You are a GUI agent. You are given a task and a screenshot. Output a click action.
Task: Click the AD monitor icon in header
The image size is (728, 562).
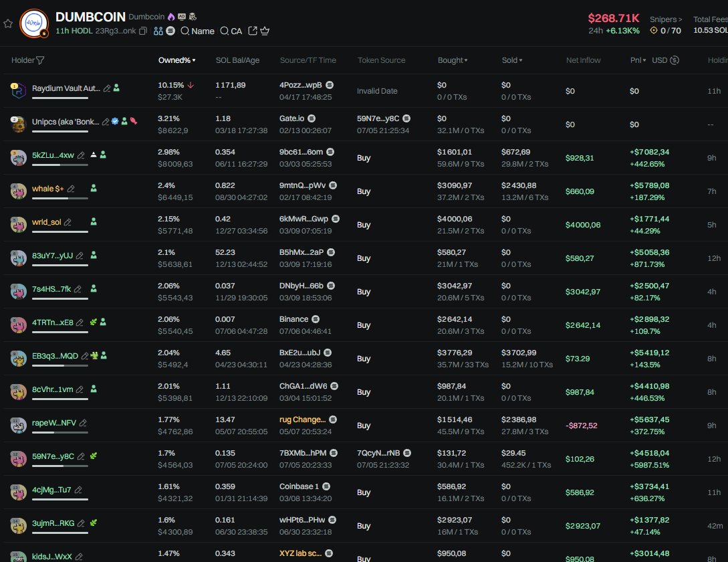[182, 17]
